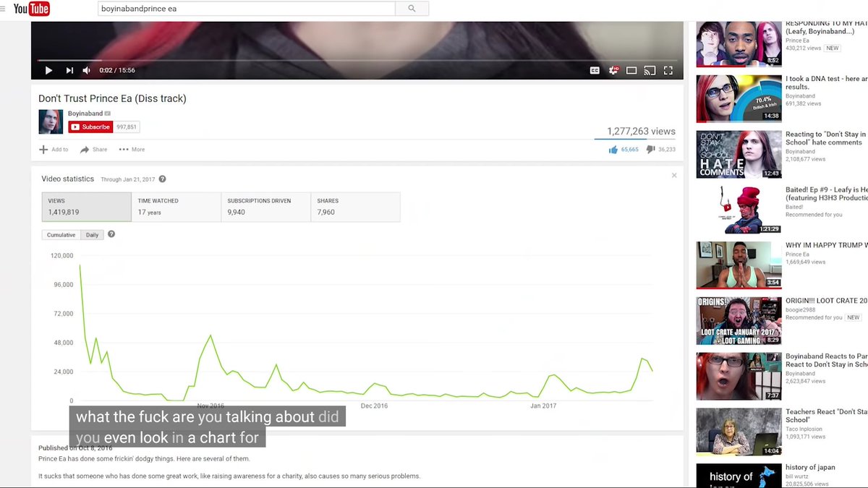Open Baited! Ep #9 video title
868x488 pixels.
pos(826,194)
